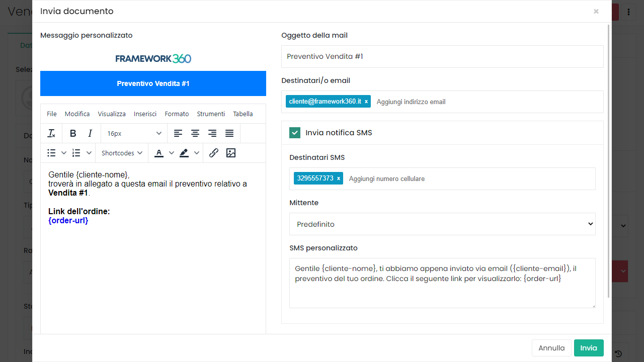Open the text color picker arrow
Screen dimensions: 644x362
point(172,153)
